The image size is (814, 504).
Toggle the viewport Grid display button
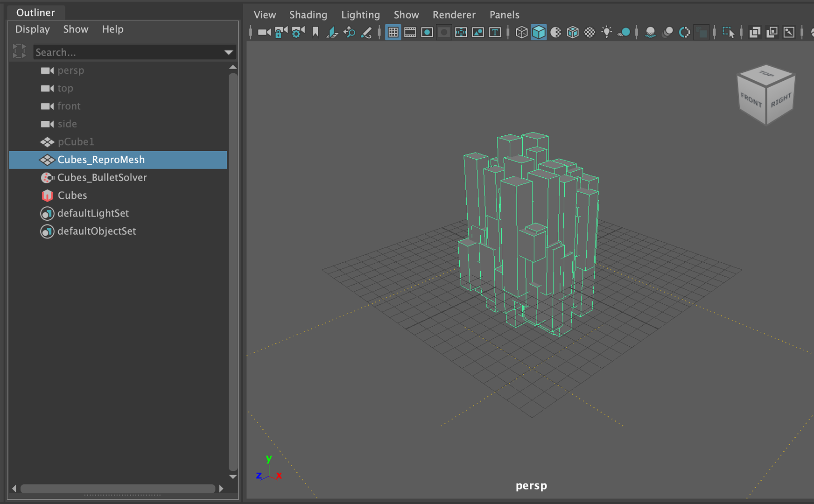[393, 32]
